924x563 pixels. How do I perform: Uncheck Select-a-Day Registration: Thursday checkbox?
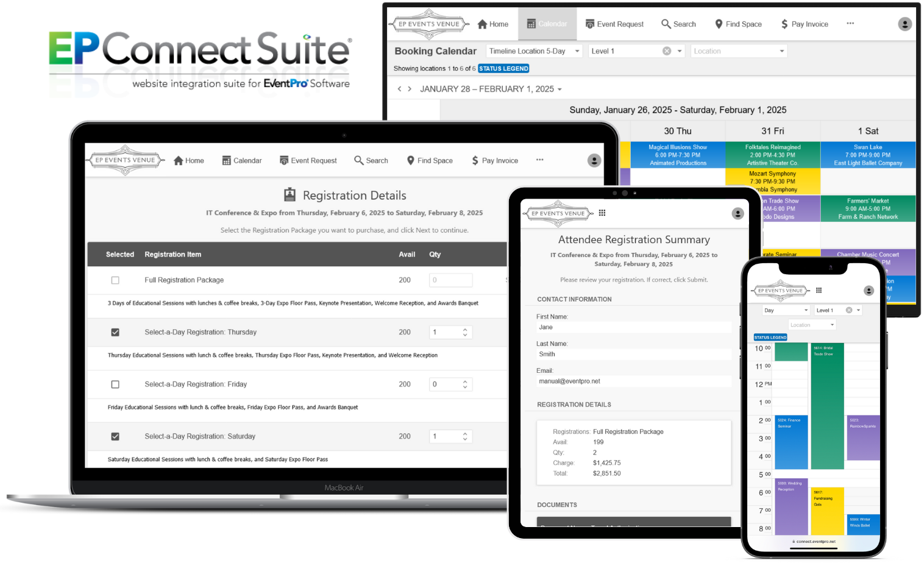pos(115,332)
